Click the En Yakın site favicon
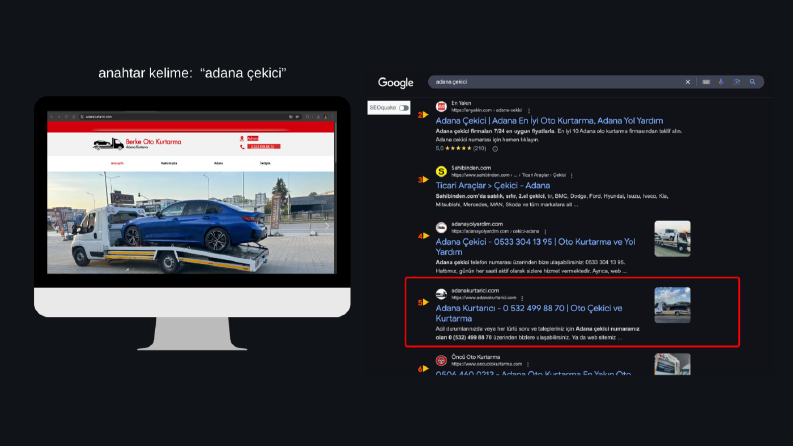This screenshot has height=446, width=793. (x=441, y=107)
